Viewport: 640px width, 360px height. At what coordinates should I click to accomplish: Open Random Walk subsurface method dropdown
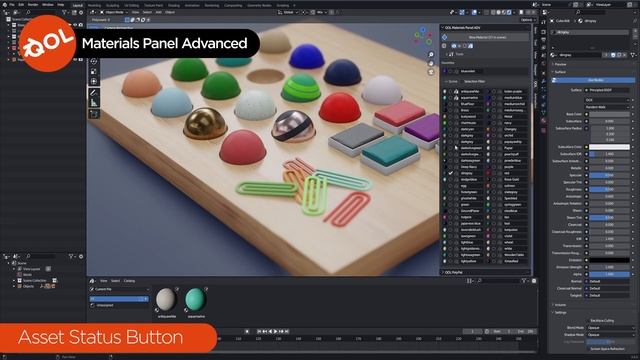pos(608,107)
